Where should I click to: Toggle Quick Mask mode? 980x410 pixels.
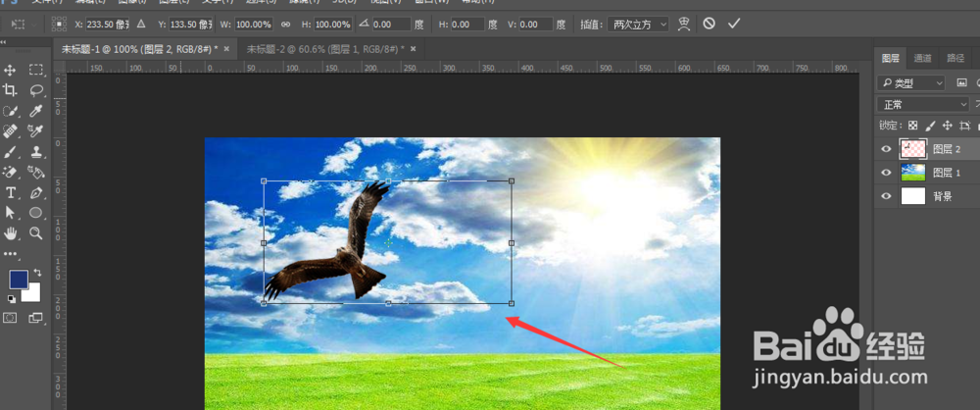10,318
